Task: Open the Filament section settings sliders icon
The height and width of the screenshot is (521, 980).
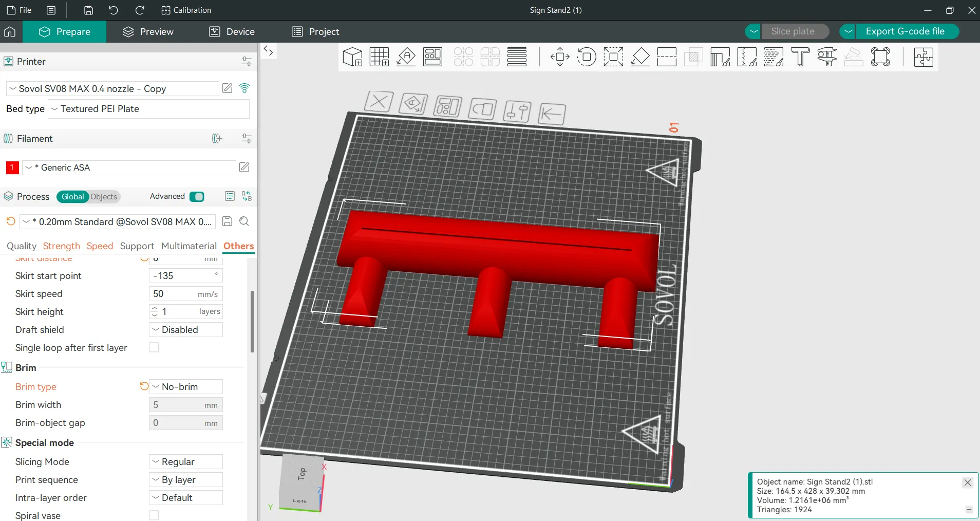Action: click(x=247, y=139)
